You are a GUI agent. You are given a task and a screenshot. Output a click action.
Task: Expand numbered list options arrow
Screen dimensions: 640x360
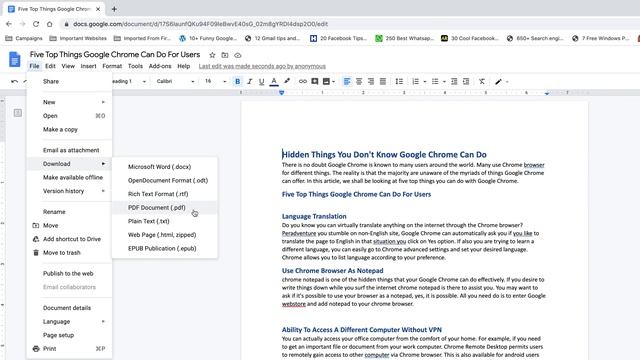pos(425,82)
